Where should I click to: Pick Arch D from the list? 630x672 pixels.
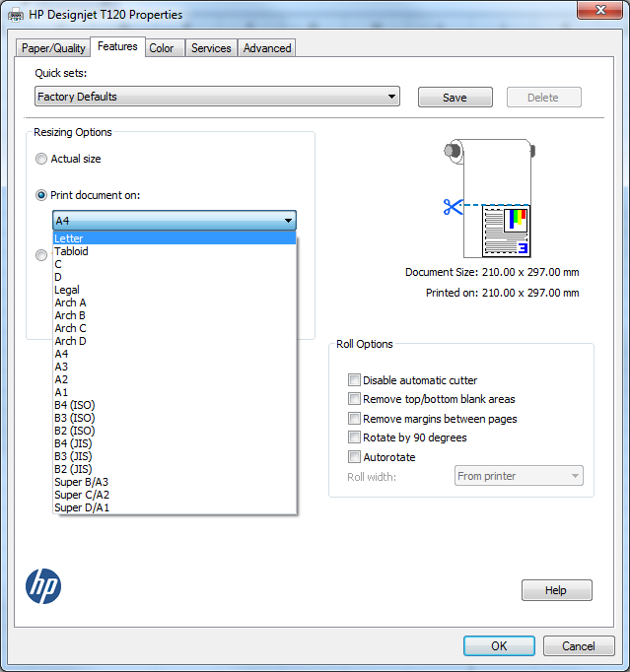pos(175,341)
